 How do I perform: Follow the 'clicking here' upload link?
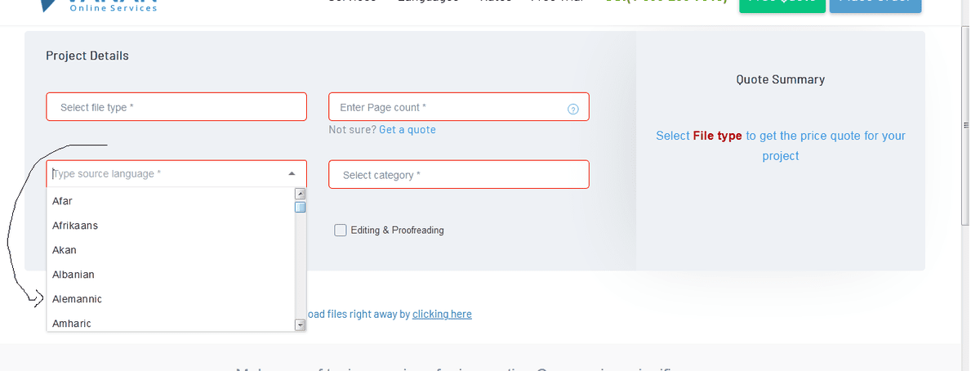pyautogui.click(x=442, y=314)
